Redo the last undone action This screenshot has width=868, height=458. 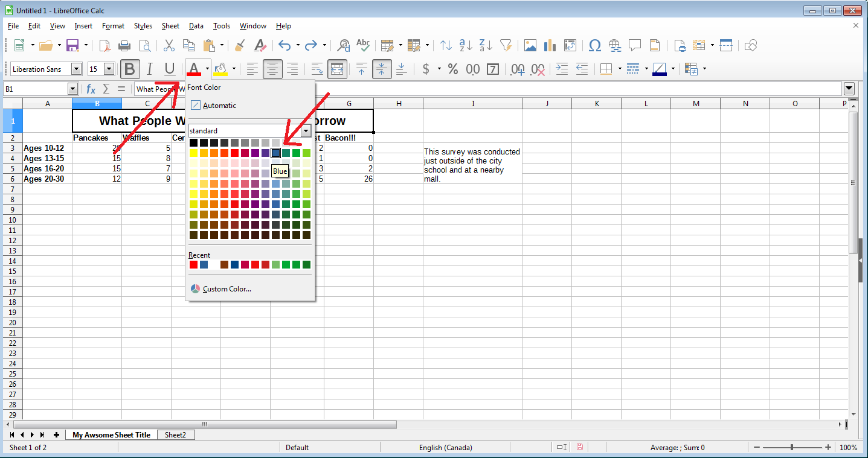311,45
